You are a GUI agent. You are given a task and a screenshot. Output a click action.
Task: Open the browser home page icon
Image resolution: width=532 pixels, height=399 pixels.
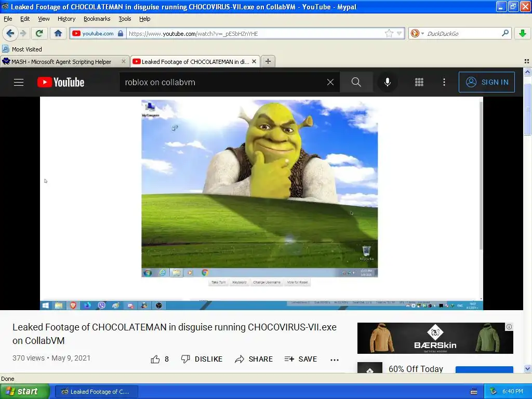click(58, 33)
